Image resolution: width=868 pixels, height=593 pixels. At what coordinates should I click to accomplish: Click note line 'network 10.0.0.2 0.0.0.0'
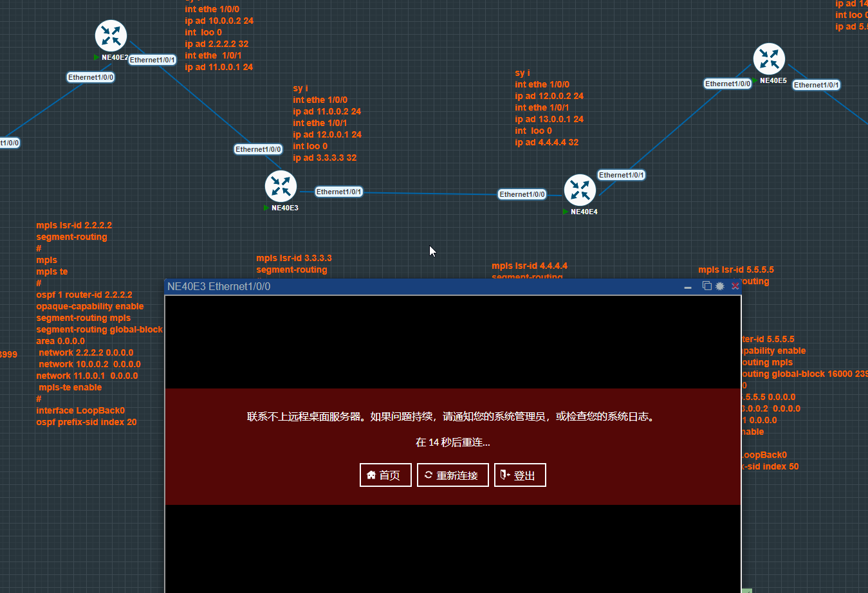[89, 365]
